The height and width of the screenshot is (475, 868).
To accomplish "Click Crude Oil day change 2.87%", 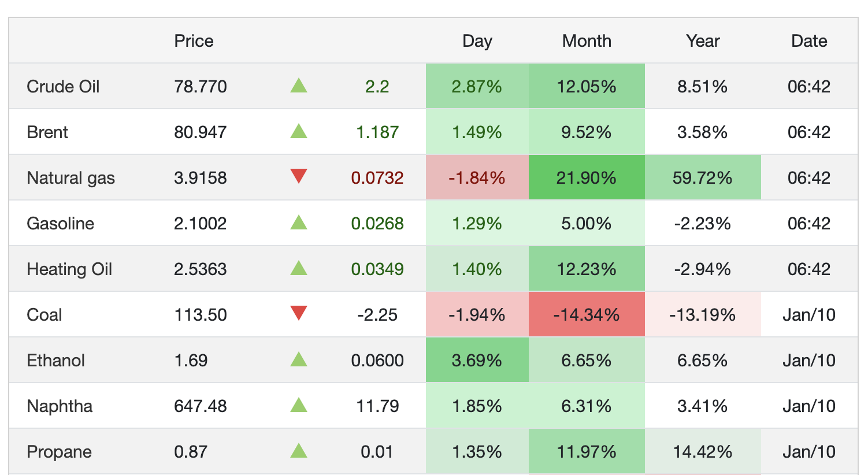I will click(x=477, y=87).
